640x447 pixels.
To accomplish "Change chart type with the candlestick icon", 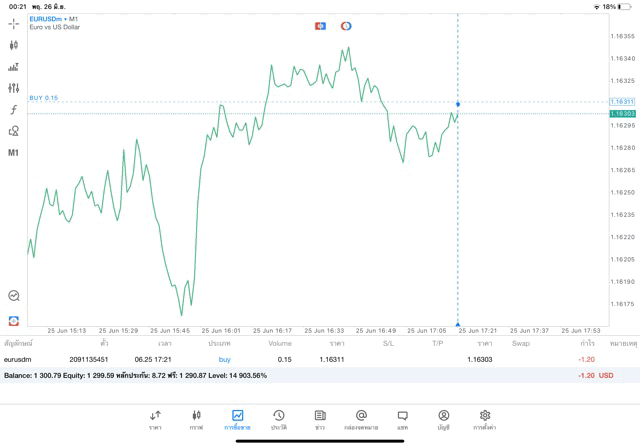I will click(13, 45).
